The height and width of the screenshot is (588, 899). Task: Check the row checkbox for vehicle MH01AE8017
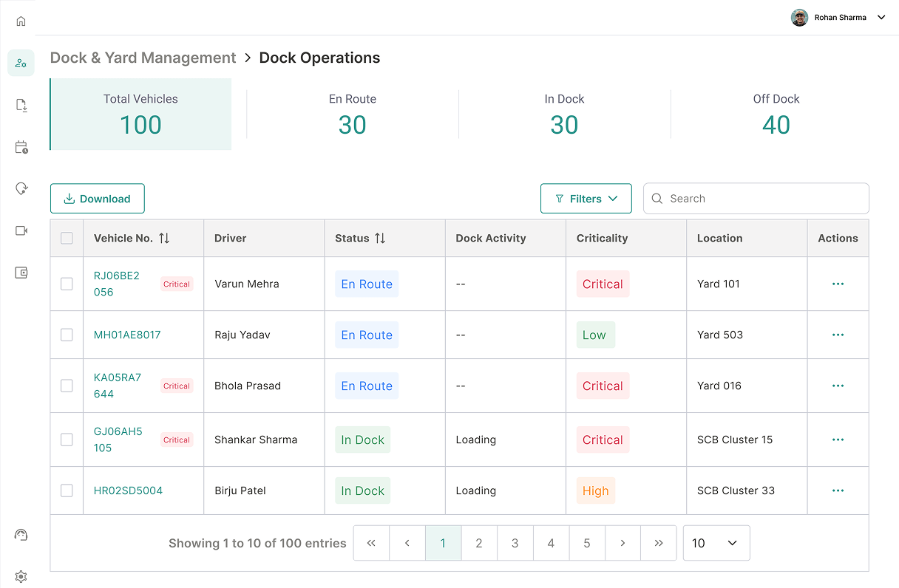(x=67, y=334)
